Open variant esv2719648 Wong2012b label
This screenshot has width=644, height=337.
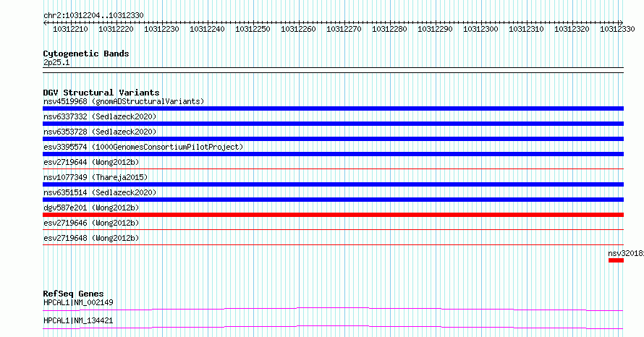tap(91, 238)
